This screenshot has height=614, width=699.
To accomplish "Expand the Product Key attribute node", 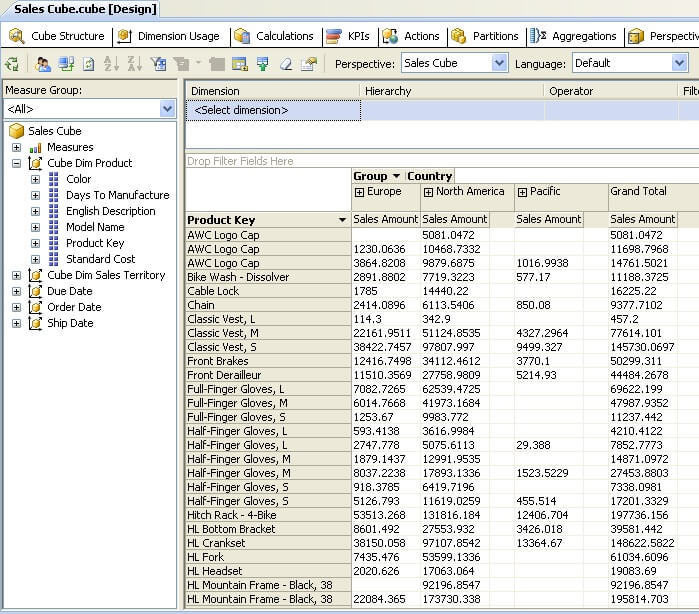I will pos(35,243).
